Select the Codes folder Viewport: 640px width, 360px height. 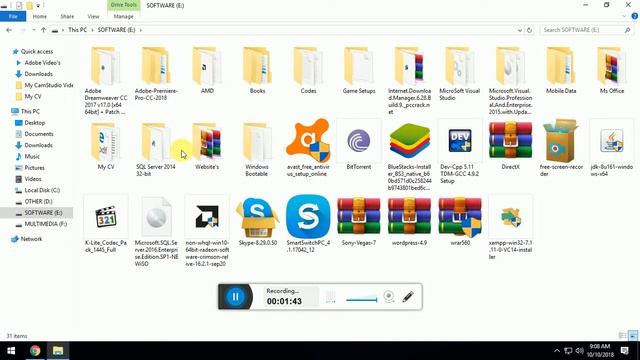click(x=308, y=70)
